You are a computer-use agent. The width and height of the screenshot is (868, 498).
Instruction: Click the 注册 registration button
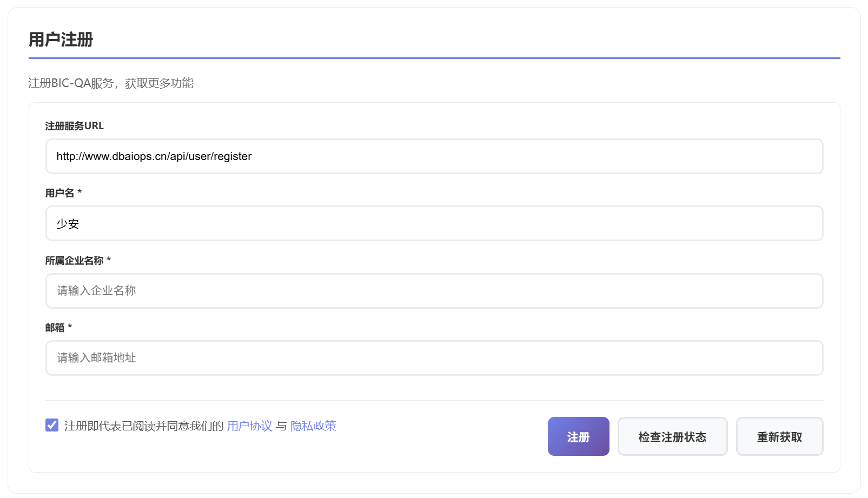578,436
